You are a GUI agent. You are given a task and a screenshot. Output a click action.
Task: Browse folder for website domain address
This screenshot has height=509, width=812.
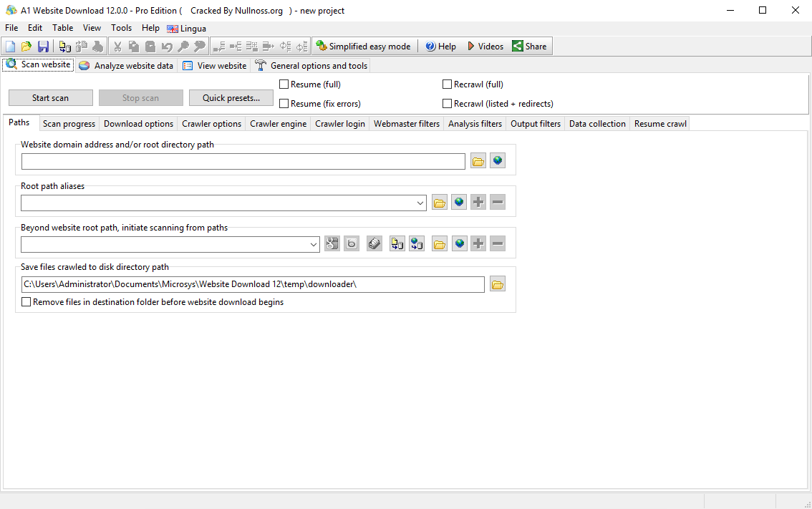478,161
